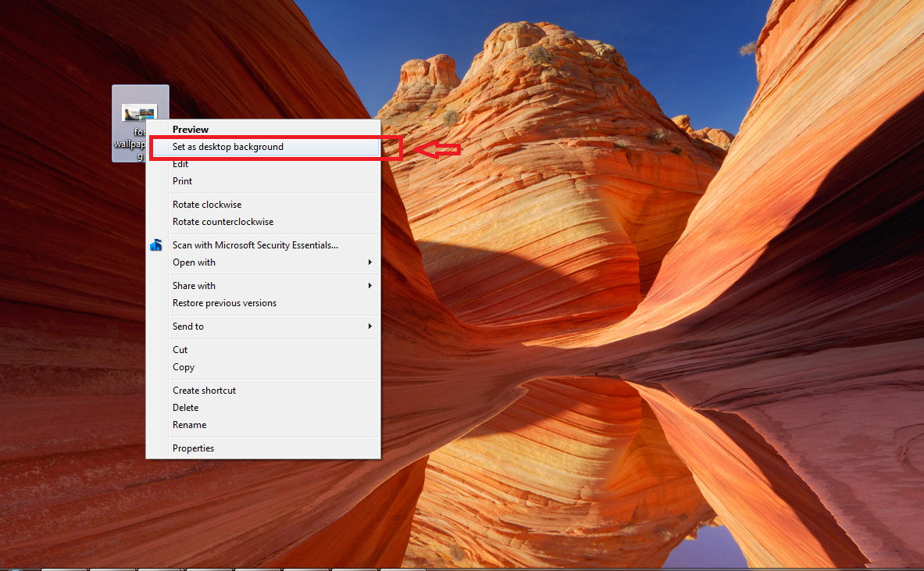Select Create shortcut
The width and height of the screenshot is (924, 571).
[204, 391]
